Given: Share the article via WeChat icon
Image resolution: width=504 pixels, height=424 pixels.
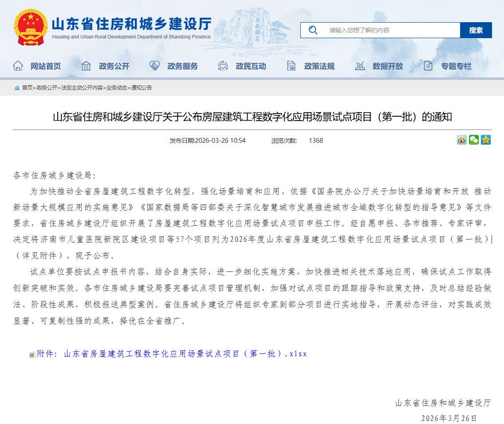Looking at the screenshot, I should click(474, 140).
